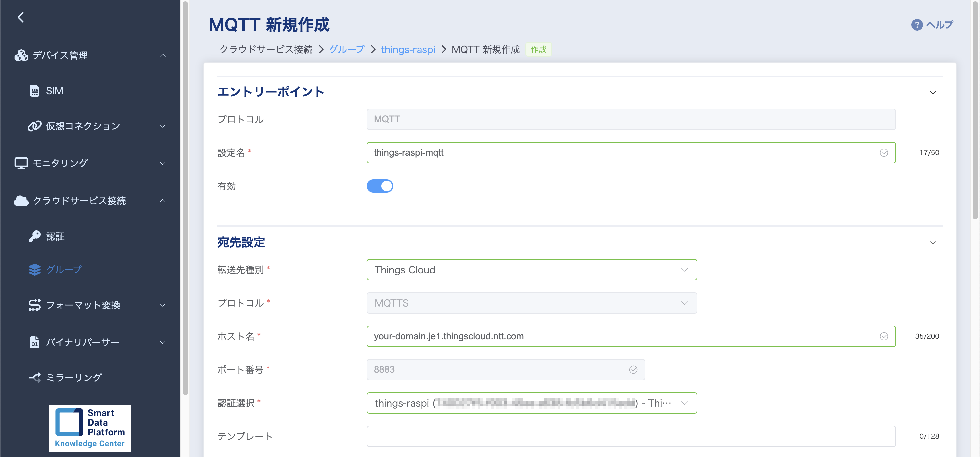Screen dimensions: 980x457
Task: Click the バイナリパーサー file icon
Action: pyautogui.click(x=35, y=342)
